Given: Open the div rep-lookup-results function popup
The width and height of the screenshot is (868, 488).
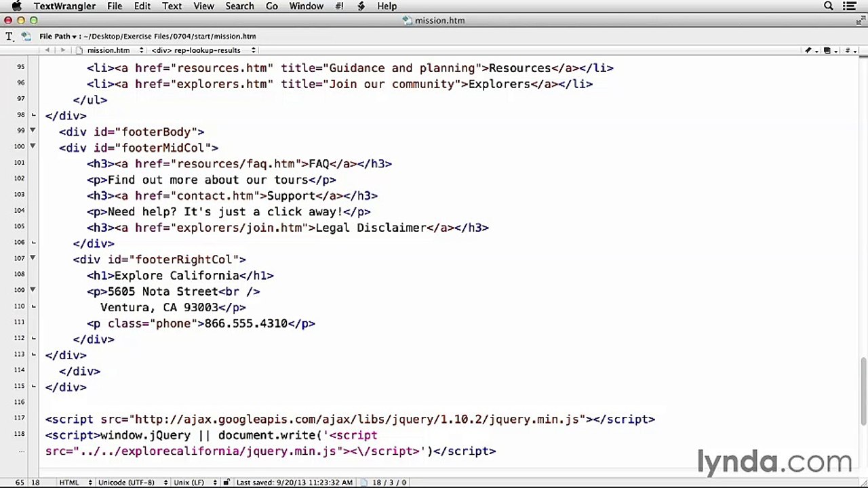Looking at the screenshot, I should coord(203,50).
